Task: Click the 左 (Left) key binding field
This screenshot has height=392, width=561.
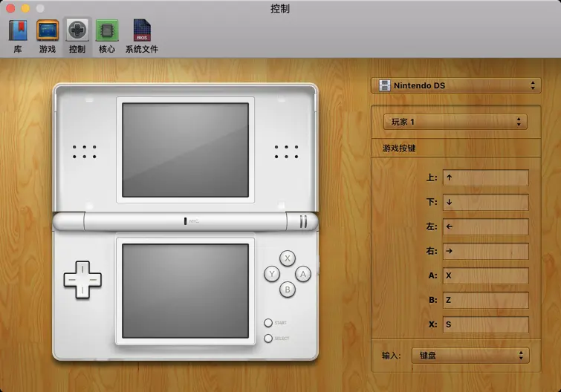Action: (485, 226)
